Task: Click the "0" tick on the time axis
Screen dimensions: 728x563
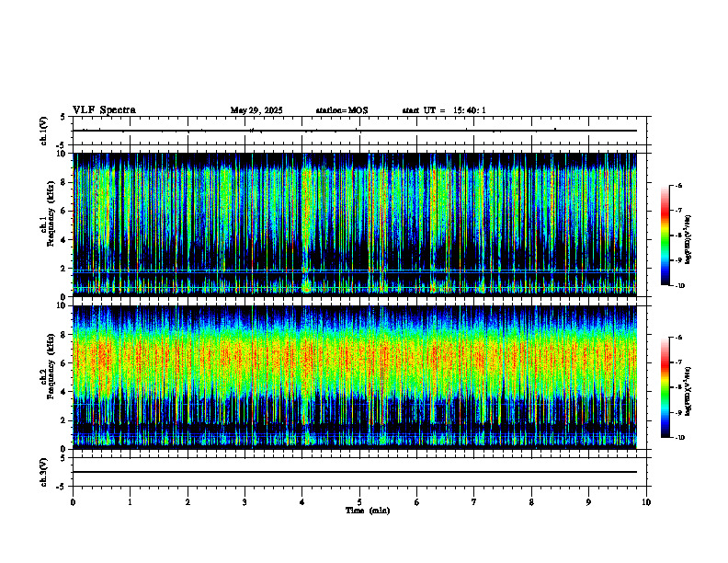Action: (73, 502)
